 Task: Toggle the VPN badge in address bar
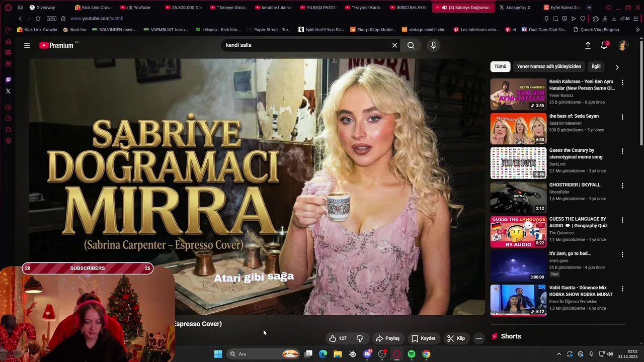(51, 19)
